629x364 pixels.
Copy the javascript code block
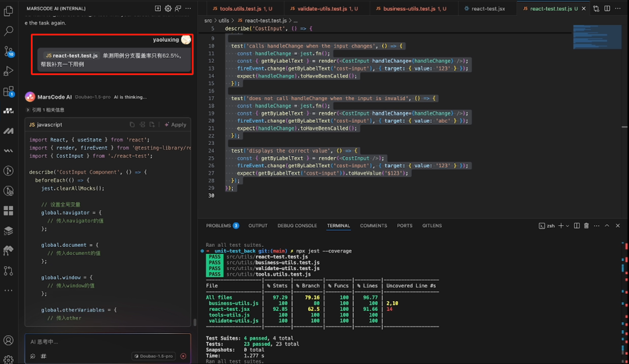(x=132, y=125)
